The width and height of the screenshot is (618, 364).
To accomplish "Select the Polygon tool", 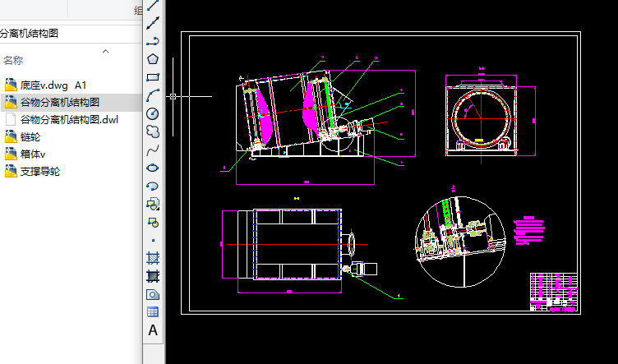I will point(153,59).
